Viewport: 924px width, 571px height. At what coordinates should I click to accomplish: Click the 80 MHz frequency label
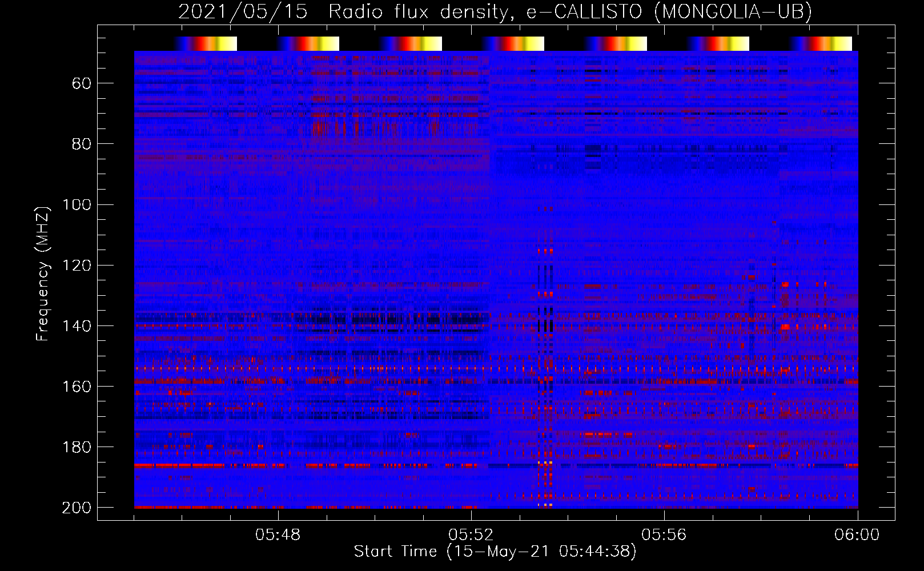pyautogui.click(x=82, y=144)
